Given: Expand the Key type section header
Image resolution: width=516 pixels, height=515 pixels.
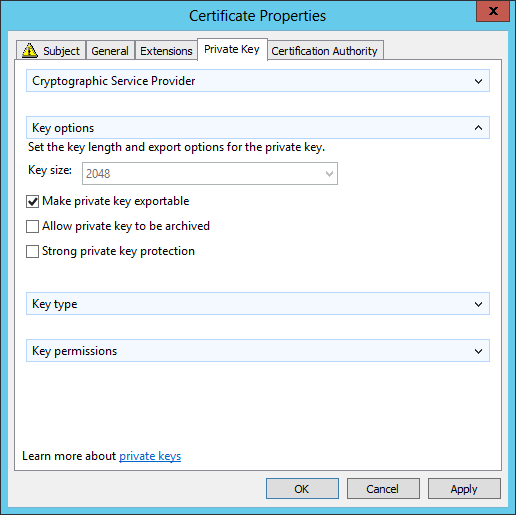Looking at the screenshot, I should (x=258, y=304).
